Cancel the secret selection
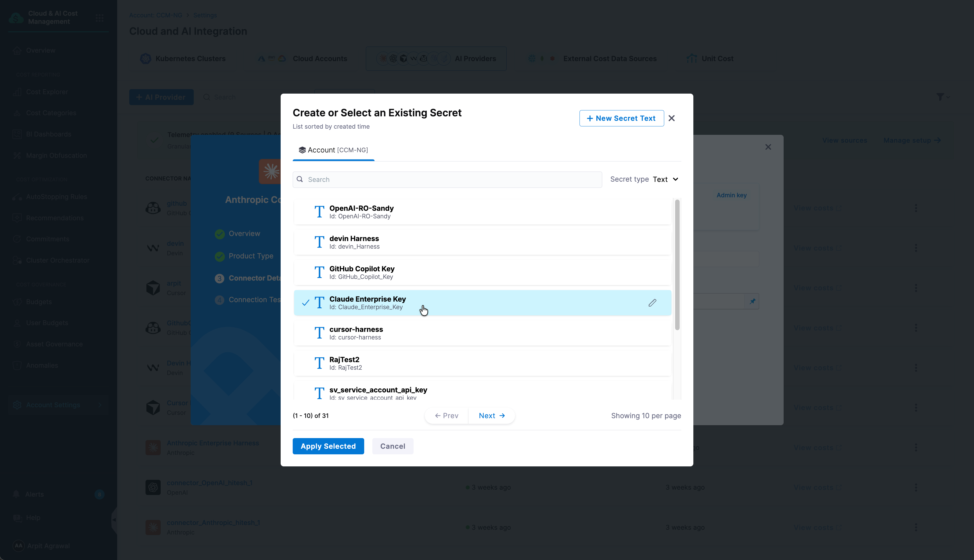This screenshot has width=974, height=560. point(392,446)
